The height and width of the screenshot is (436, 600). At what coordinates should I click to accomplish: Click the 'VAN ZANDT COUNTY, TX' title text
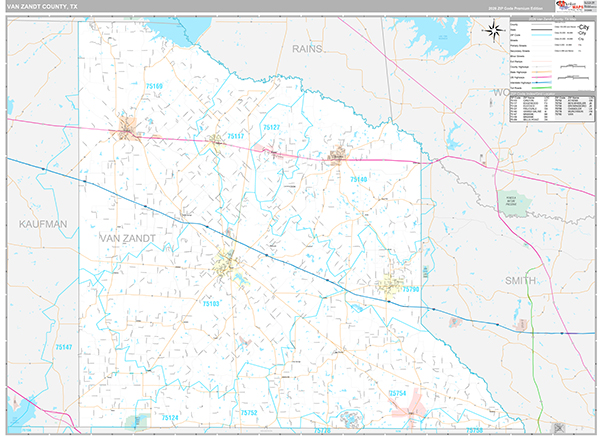43,6
